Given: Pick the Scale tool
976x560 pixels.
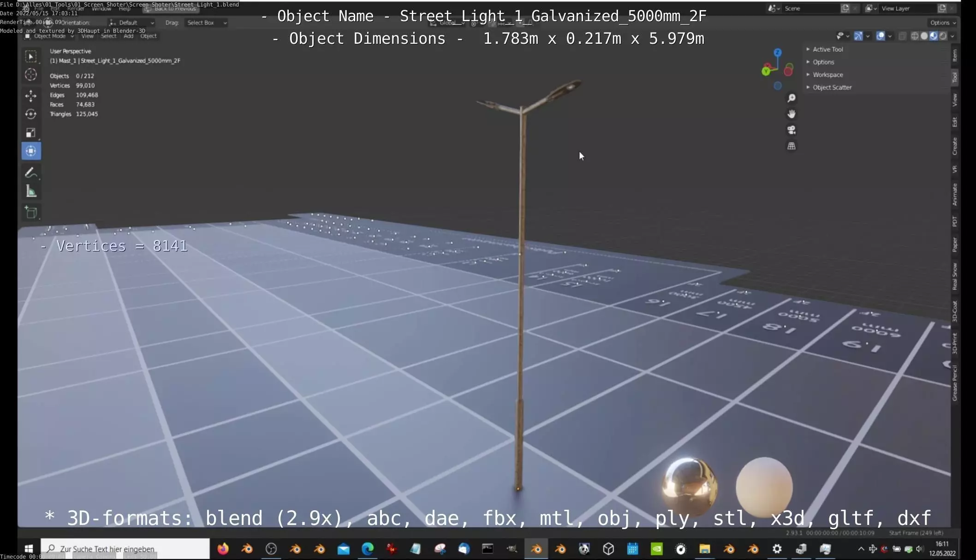Looking at the screenshot, I should point(31,133).
